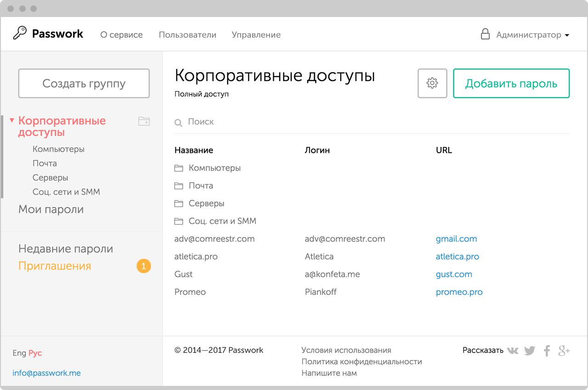Open the Администратор dropdown arrow
This screenshot has height=390, width=588.
(567, 35)
